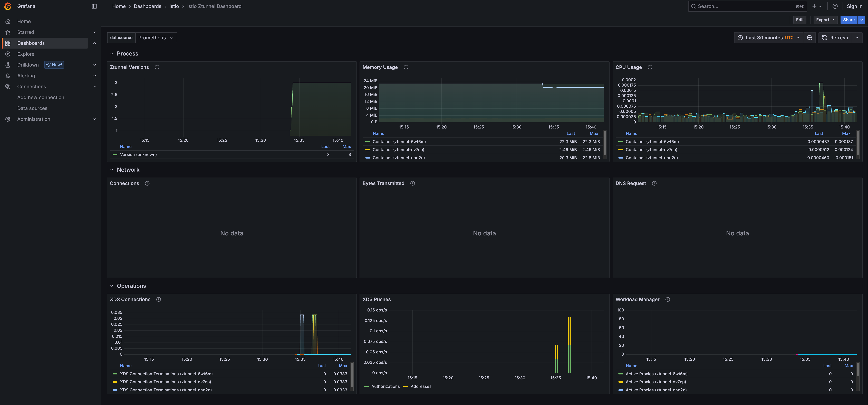Click the add new item plus icon

point(814,6)
